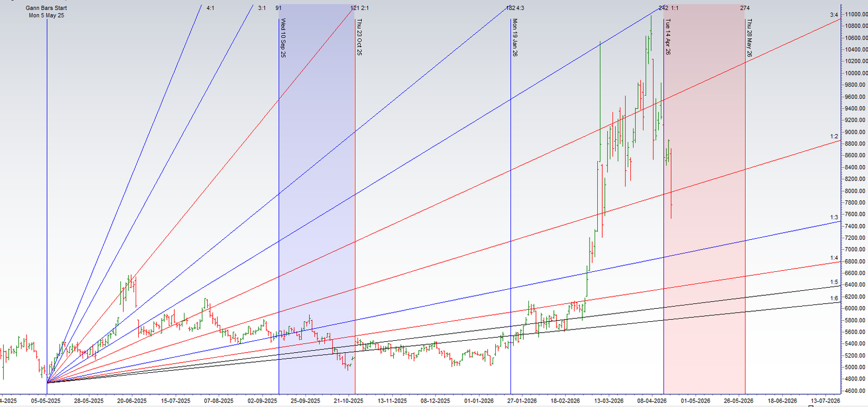Click inside the pink shaded time zone
This screenshot has width=868, height=407.
coord(704,217)
